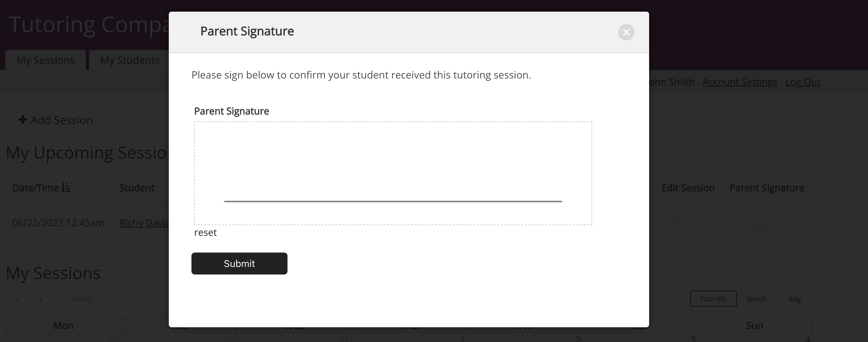Click the plus icon on Add Session
Screen dimensions: 868x342
[23, 120]
